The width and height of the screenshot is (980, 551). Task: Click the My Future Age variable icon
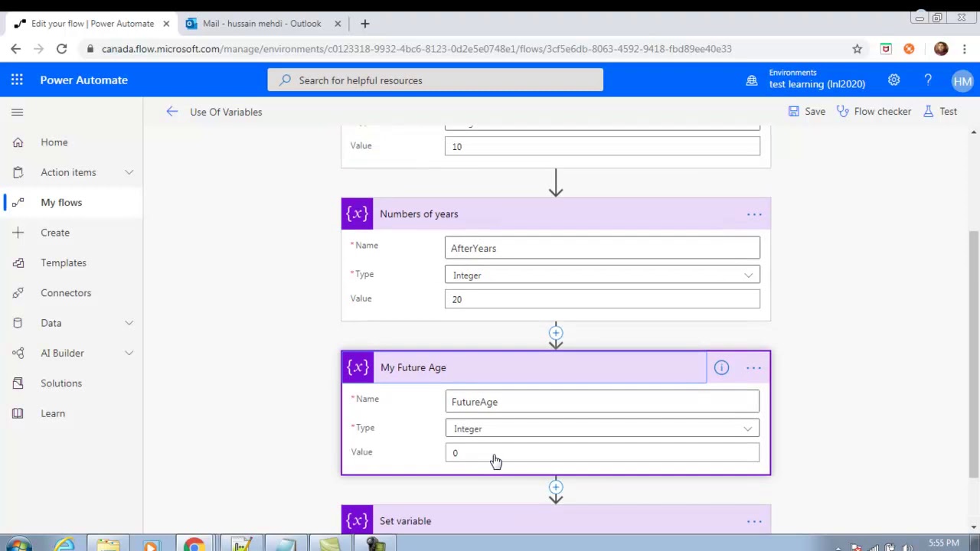pos(358,368)
